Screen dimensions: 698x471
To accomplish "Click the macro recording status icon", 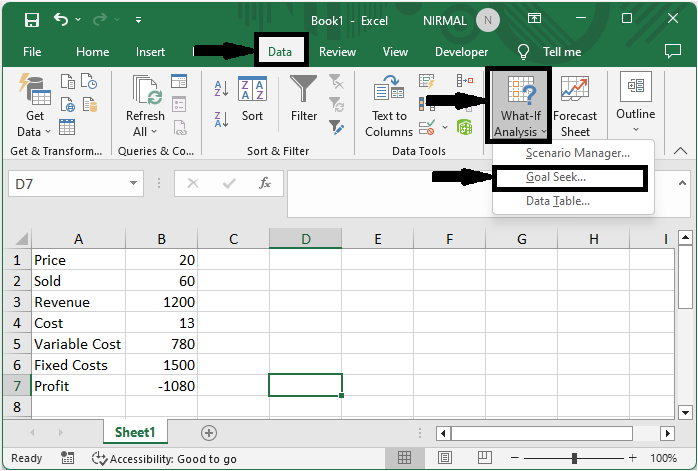I will [x=67, y=458].
